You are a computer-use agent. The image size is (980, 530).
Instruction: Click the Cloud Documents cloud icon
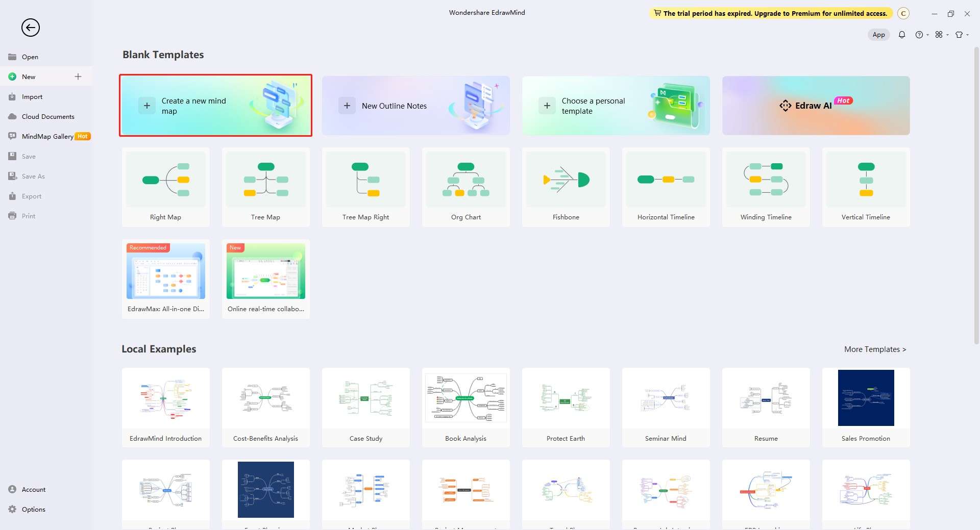coord(12,116)
